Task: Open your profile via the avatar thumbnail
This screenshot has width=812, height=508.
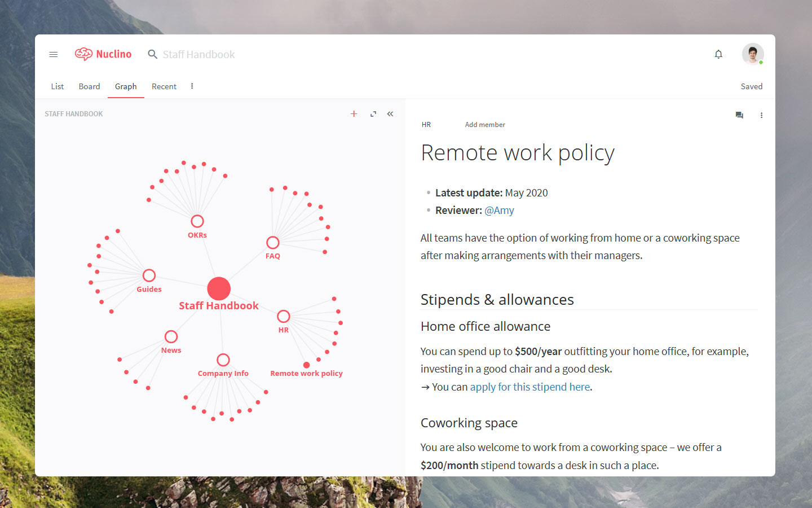Action: tap(752, 54)
